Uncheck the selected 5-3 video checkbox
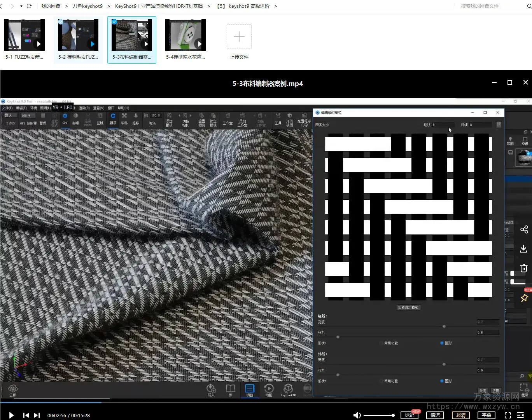The image size is (532, 420). (114, 22)
